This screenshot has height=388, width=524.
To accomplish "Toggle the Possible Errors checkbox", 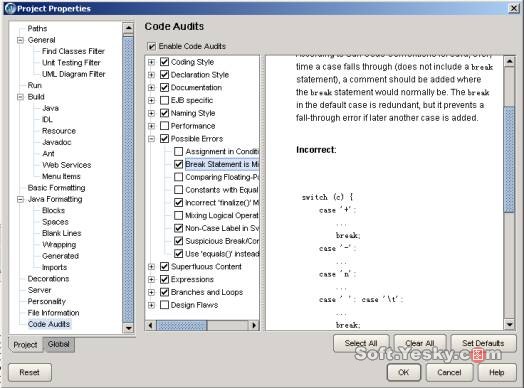I will 164,139.
